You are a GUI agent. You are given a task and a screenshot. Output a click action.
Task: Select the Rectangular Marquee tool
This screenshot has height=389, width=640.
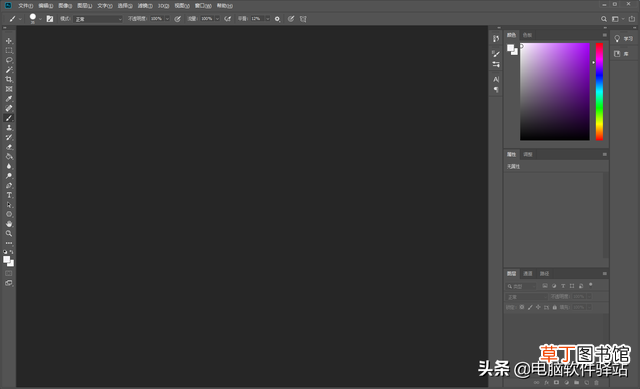(x=9, y=51)
